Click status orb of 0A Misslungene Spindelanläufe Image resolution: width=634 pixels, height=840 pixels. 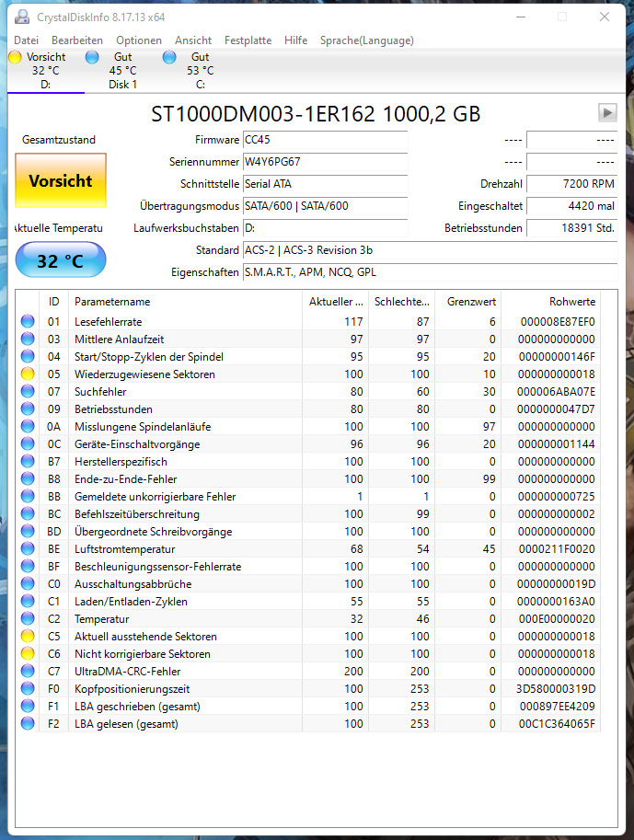coord(28,426)
